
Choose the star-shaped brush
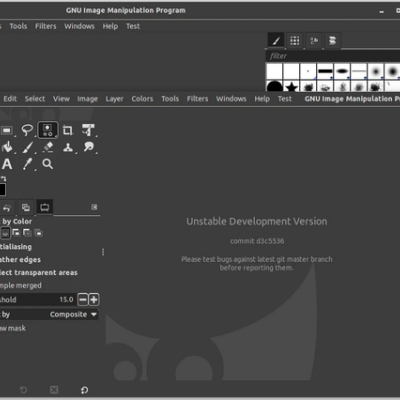point(291,86)
